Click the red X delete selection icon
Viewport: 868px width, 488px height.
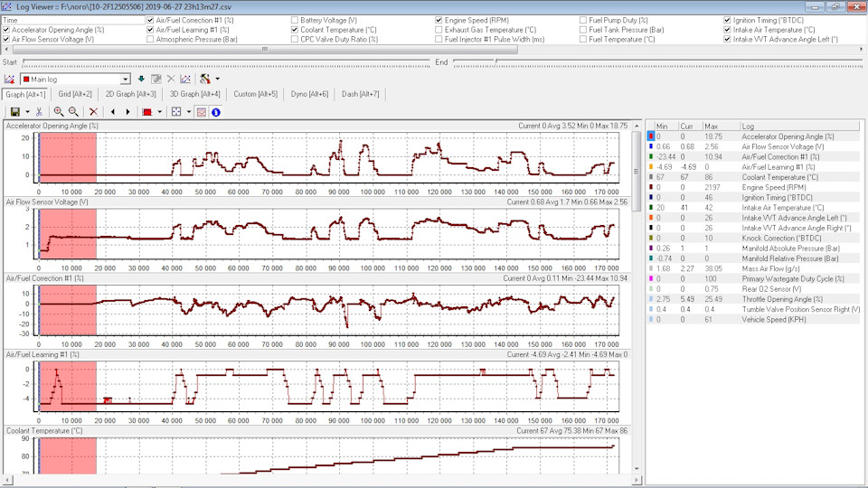(x=93, y=112)
